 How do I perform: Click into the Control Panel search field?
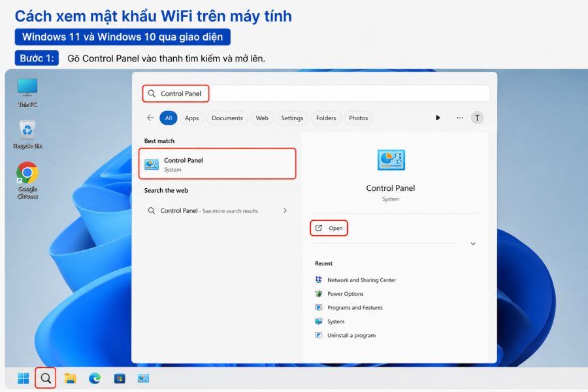(x=316, y=93)
